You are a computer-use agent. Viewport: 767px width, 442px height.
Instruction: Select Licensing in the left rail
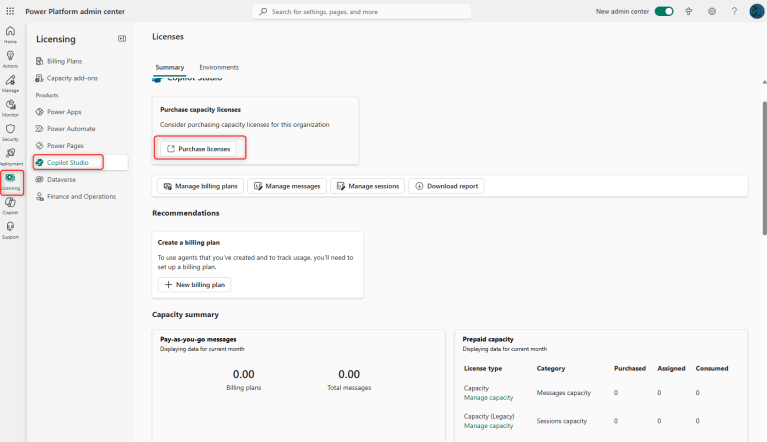[x=10, y=182]
